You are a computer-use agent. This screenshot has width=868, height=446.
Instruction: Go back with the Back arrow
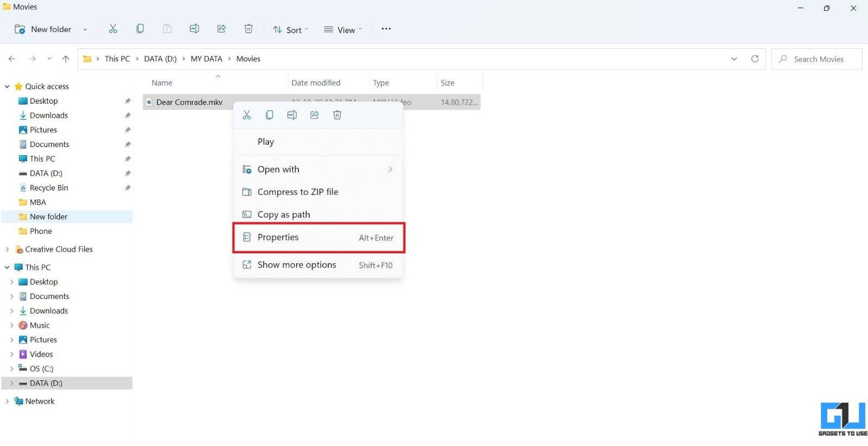12,59
